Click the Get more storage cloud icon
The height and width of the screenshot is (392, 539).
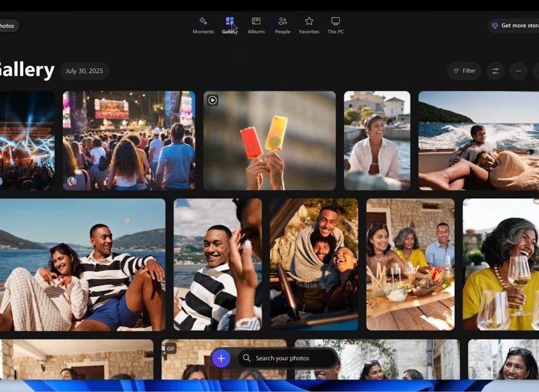[495, 26]
